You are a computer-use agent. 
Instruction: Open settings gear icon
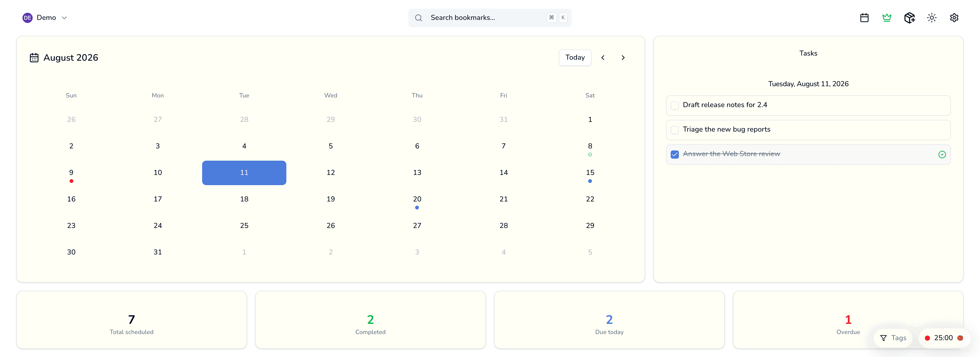point(954,18)
